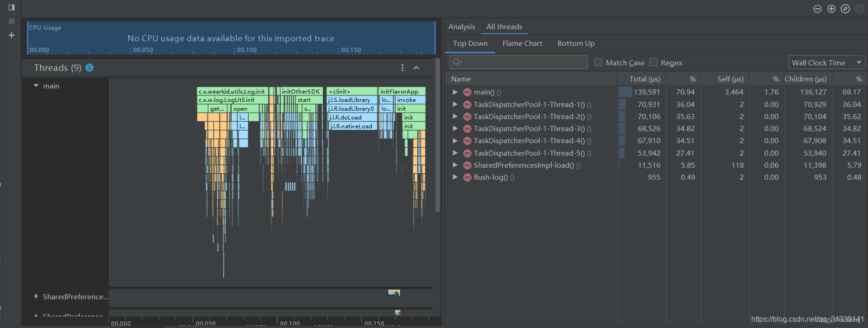Click method icon of SharedPreferencesImpl-load()

467,165
